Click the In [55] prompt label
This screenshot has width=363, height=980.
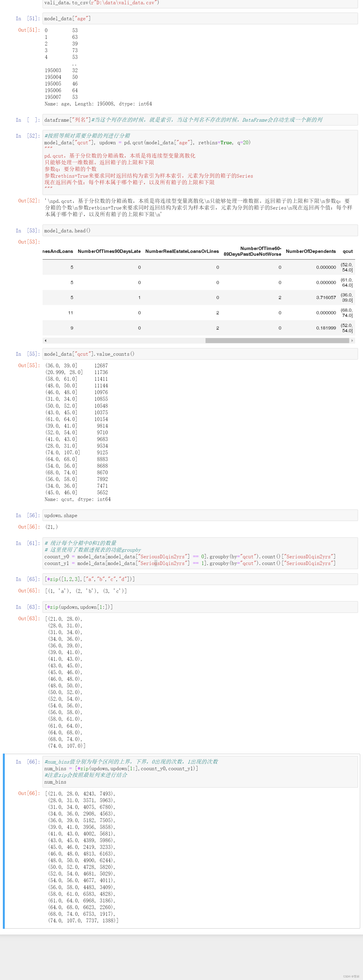(27, 354)
